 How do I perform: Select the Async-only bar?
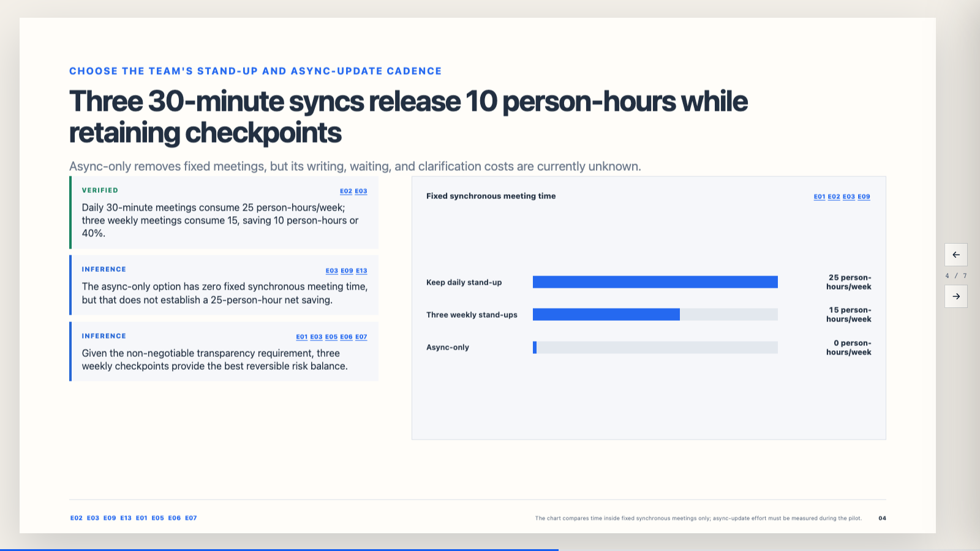click(x=535, y=347)
